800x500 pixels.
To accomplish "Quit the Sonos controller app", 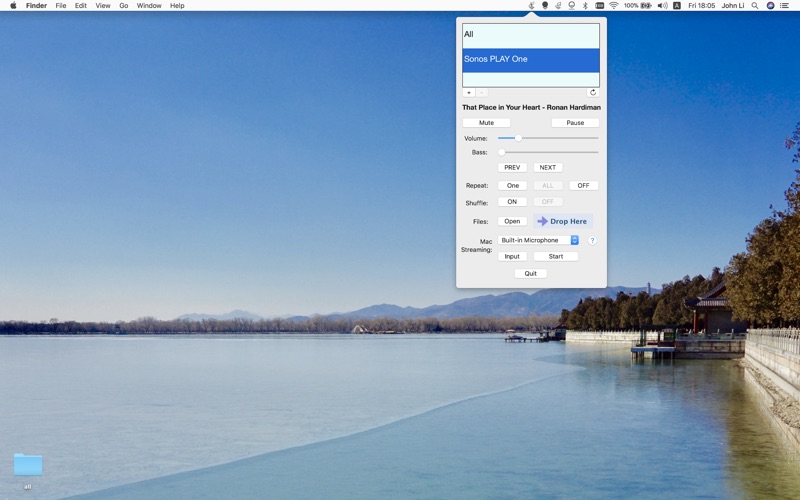I will (x=531, y=273).
